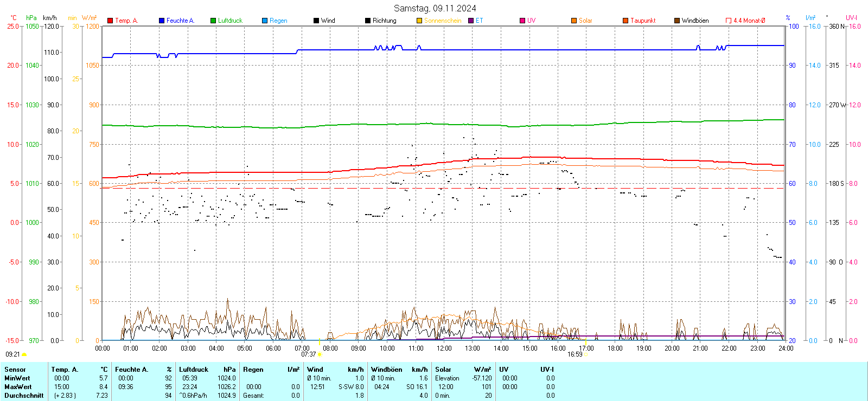Click the red Temp. A. legend swatch
The image size is (868, 401).
(x=110, y=21)
